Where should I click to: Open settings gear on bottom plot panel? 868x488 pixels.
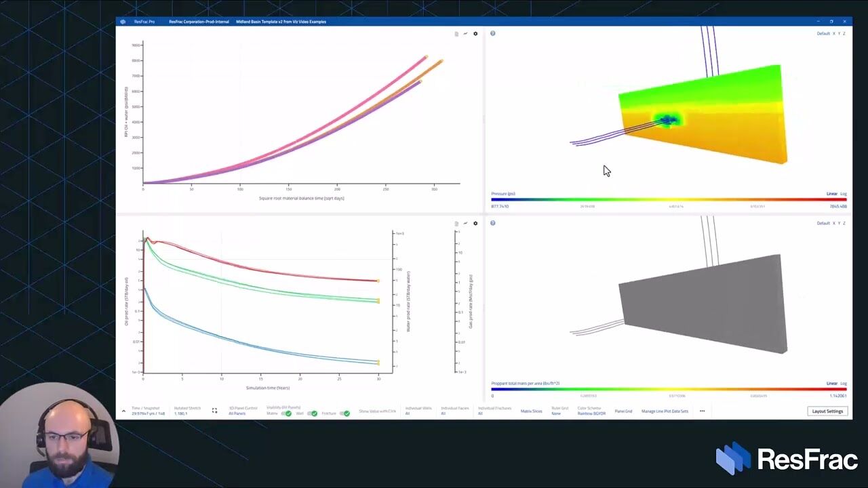(475, 223)
